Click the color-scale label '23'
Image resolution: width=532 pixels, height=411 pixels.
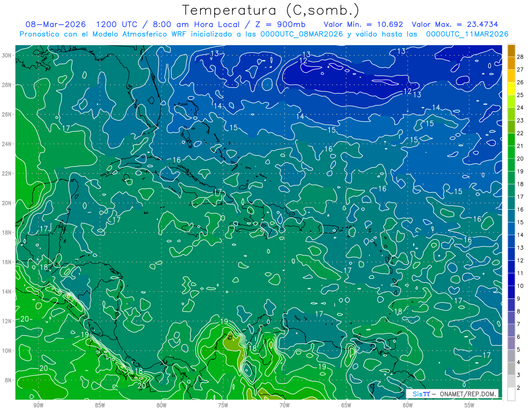tap(520, 121)
